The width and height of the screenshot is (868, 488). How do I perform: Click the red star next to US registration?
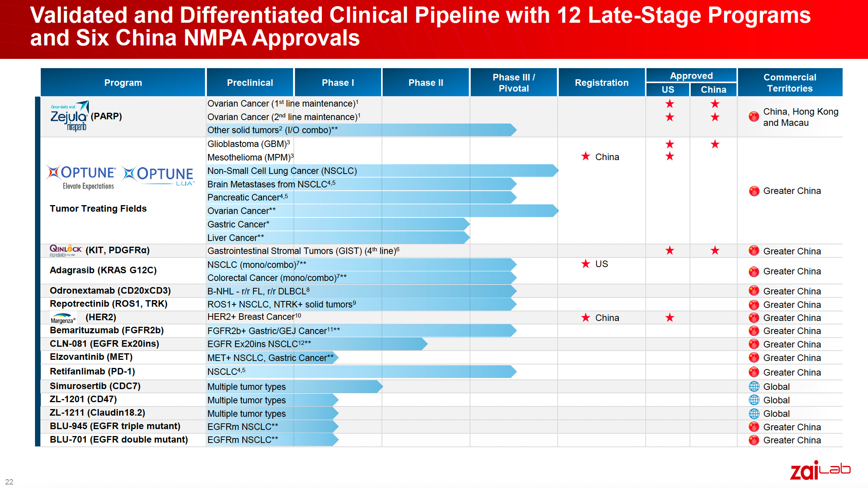[585, 264]
